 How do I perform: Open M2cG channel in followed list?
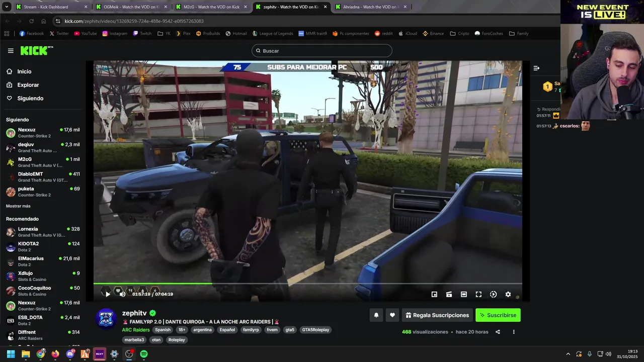click(x=43, y=162)
